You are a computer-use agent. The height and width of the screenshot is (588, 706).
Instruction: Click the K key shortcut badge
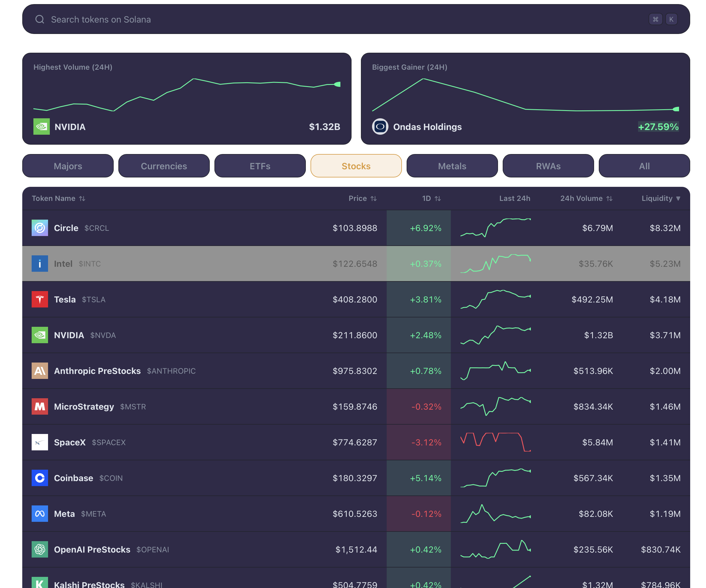671,20
